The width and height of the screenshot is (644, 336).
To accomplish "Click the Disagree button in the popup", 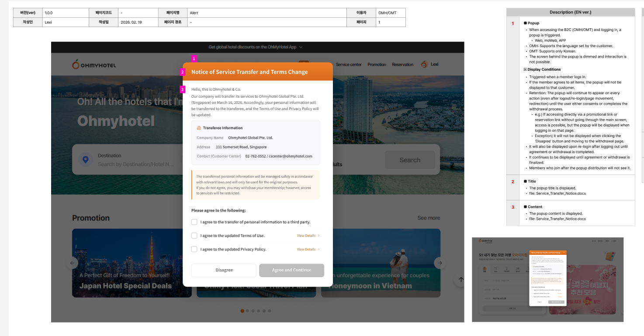I will coord(224,270).
